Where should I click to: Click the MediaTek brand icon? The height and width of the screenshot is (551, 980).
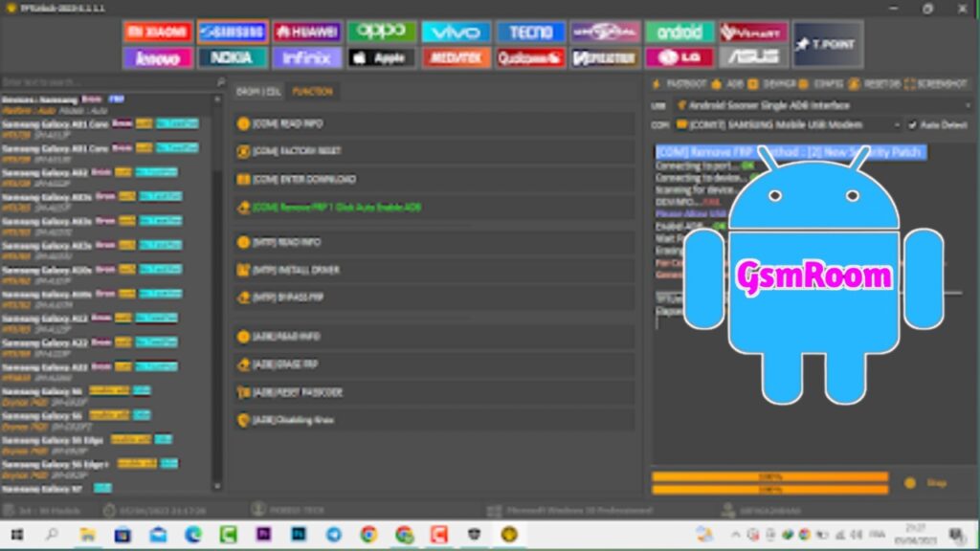pyautogui.click(x=456, y=58)
